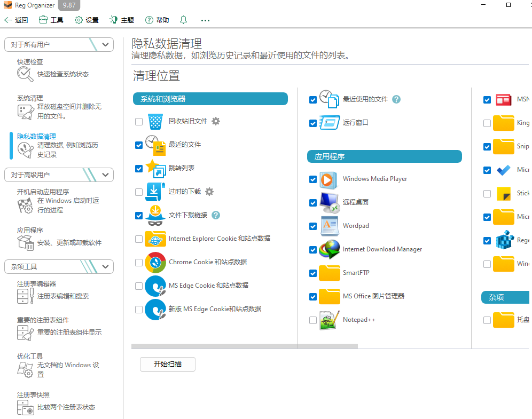Click the Chrome Cookie icon
The image size is (532, 419).
point(155,262)
